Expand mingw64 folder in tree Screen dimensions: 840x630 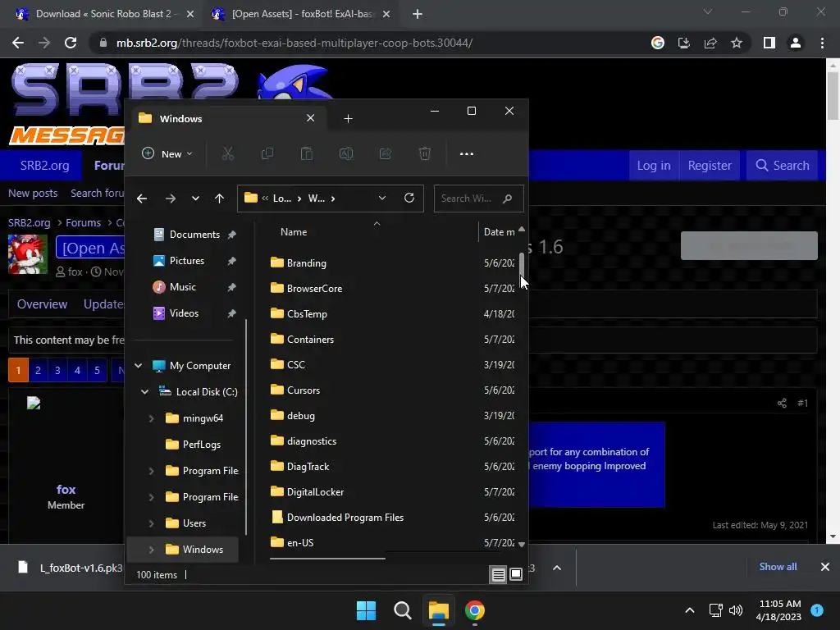[x=152, y=418]
